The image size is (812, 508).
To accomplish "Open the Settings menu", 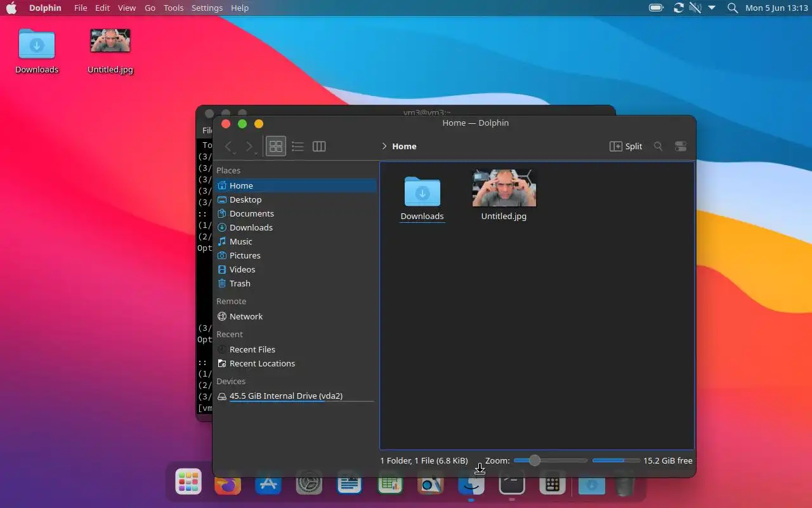I will [x=207, y=8].
